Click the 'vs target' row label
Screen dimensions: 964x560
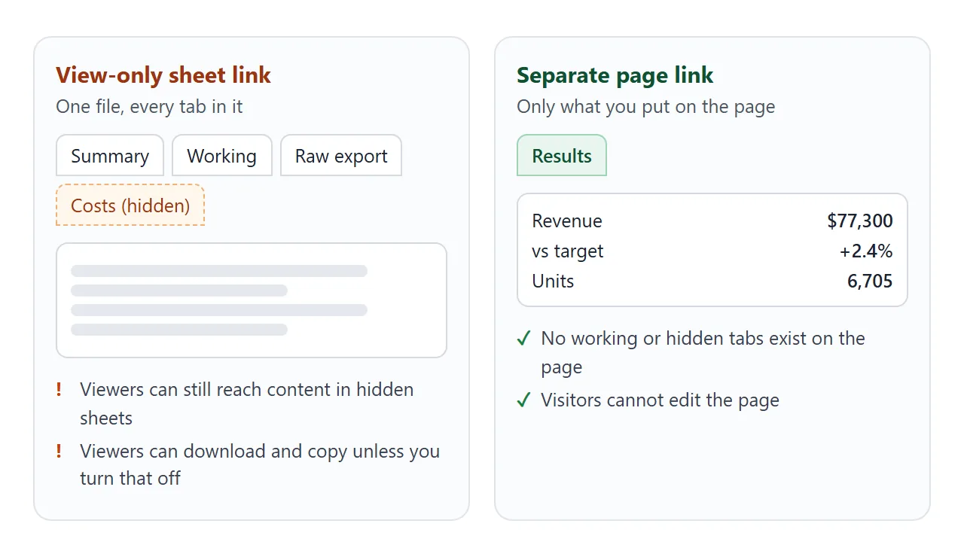coord(568,251)
